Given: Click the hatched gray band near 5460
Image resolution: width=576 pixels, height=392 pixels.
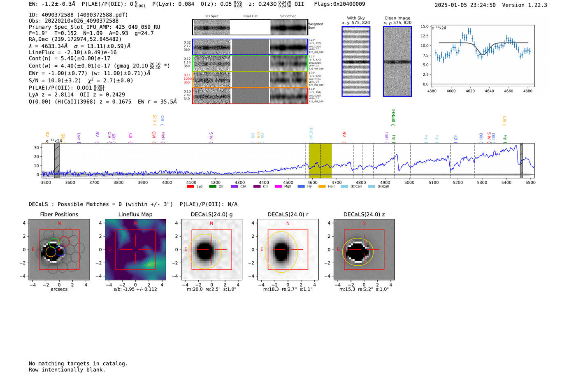Looking at the screenshot, I should (521, 160).
